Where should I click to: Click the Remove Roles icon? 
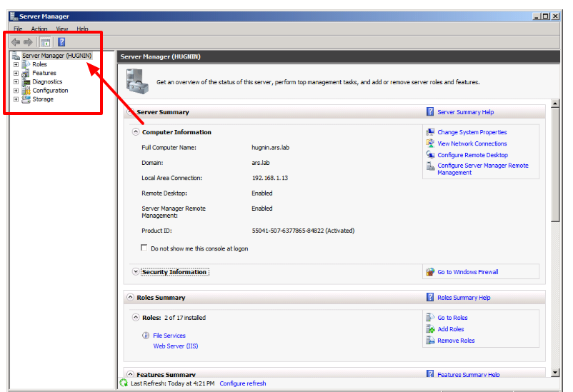click(430, 341)
